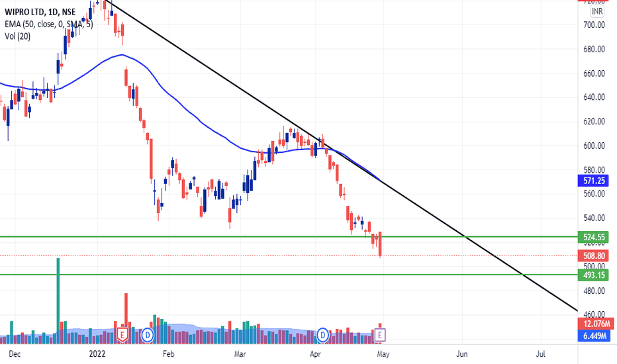The image size is (617, 364).
Task: Click the 480.00 price axis value
Action: tap(594, 291)
